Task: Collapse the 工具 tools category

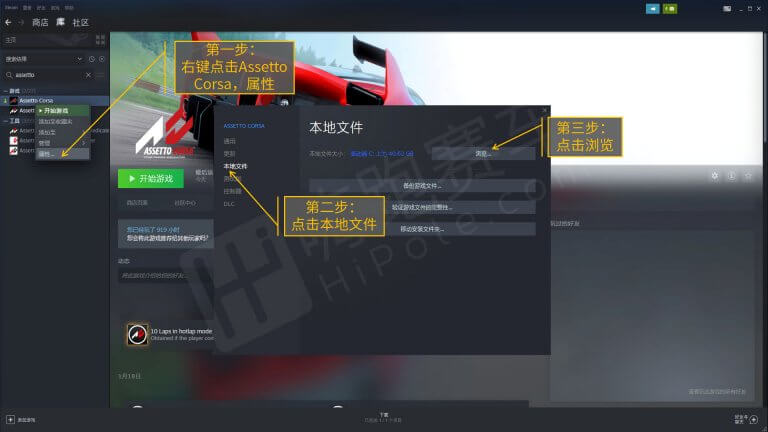Action: pyautogui.click(x=5, y=121)
